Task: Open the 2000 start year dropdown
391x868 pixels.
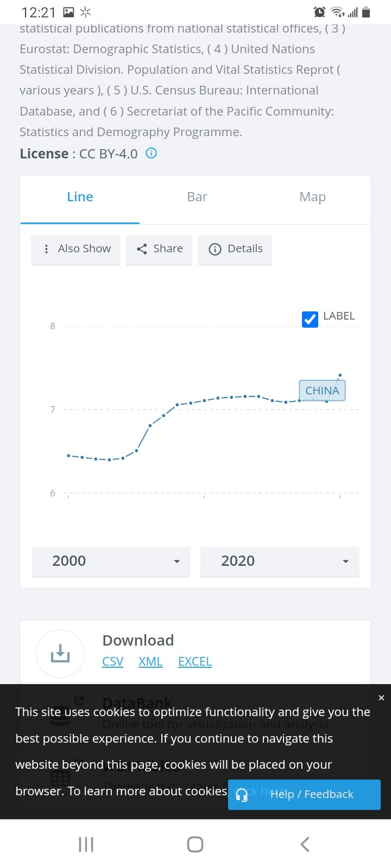Action: click(x=111, y=561)
